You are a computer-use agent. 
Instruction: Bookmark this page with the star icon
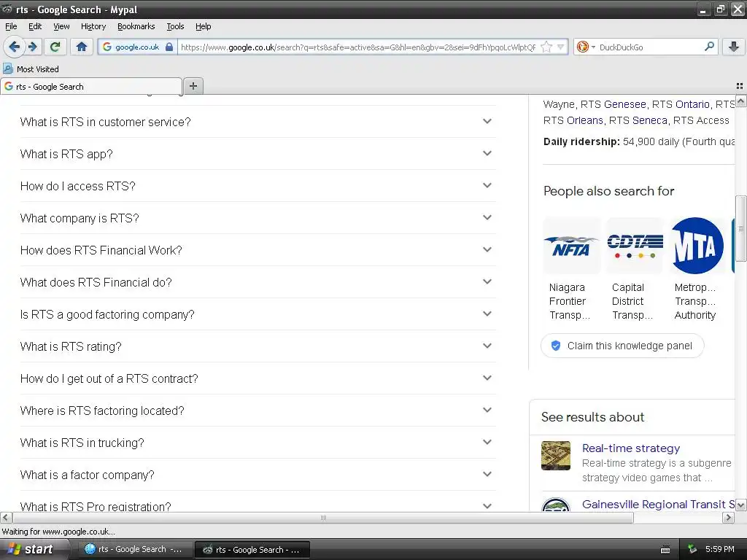546,47
